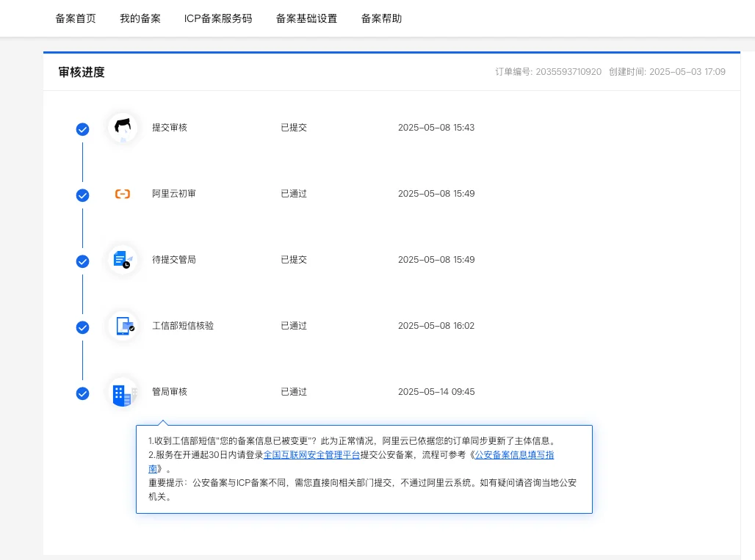Click the 提交审核 avatar step icon

122,126
